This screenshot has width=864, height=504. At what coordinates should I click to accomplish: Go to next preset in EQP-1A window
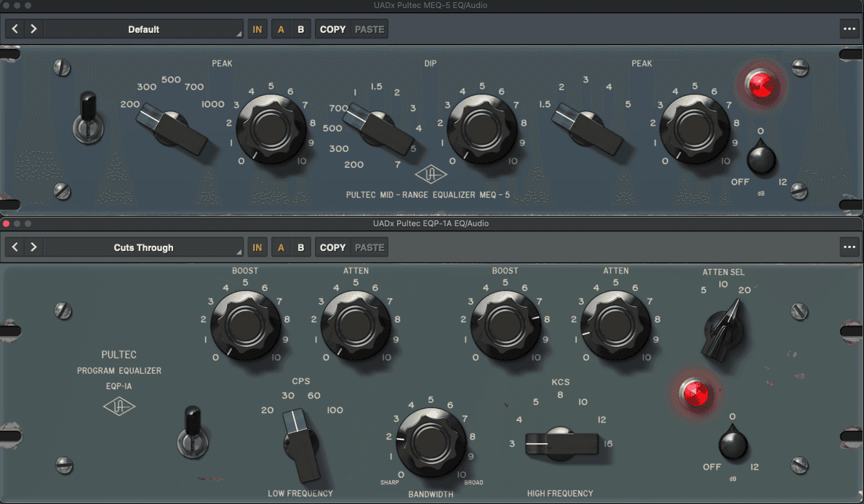pos(33,247)
